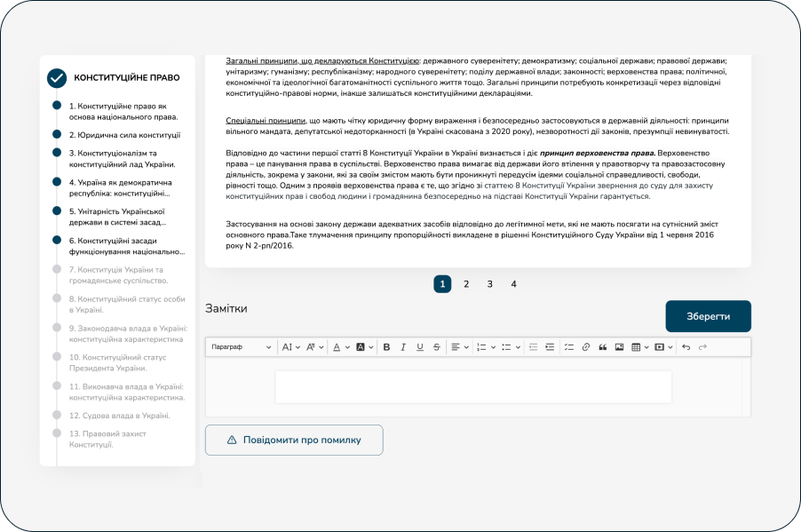Go to page 2 of the lecture
The height and width of the screenshot is (532, 801).
click(466, 284)
